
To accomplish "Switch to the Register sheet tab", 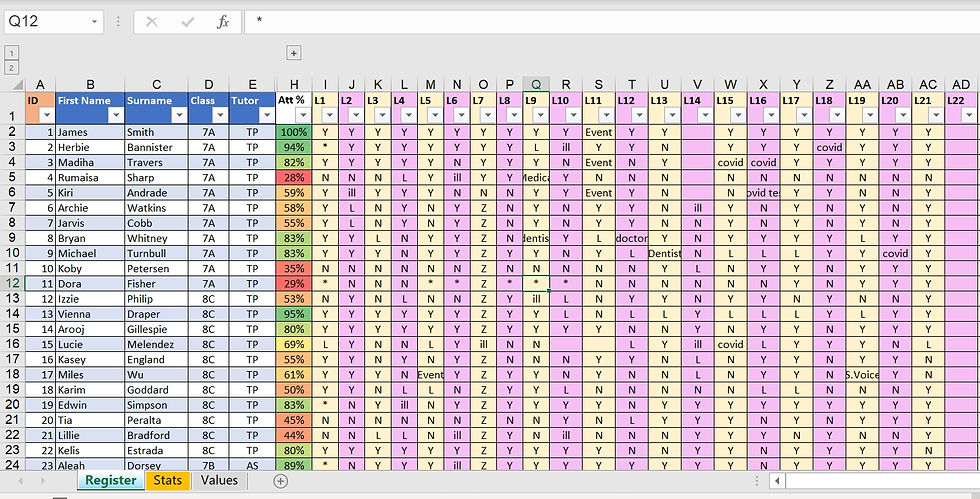I will pos(111,480).
